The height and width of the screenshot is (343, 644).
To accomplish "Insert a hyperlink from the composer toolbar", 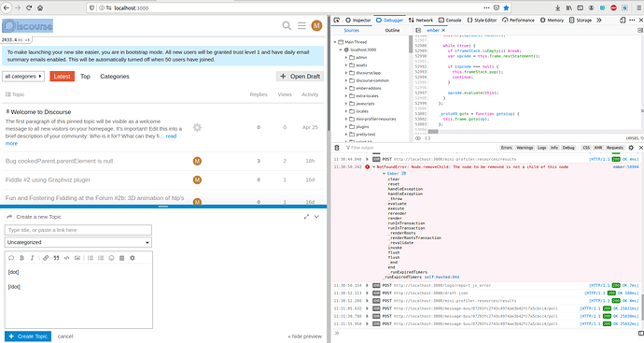I will coord(46,258).
